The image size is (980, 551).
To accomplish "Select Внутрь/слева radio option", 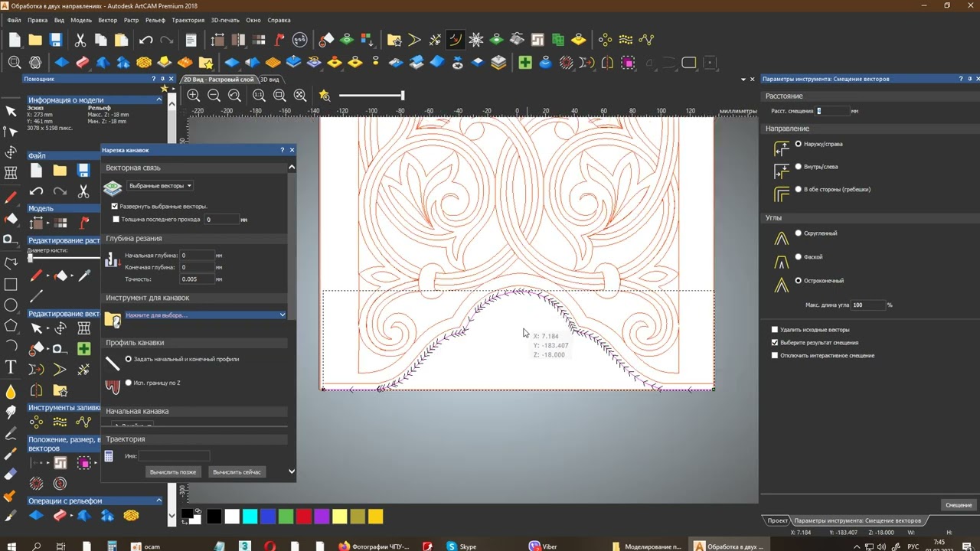I will tap(799, 167).
